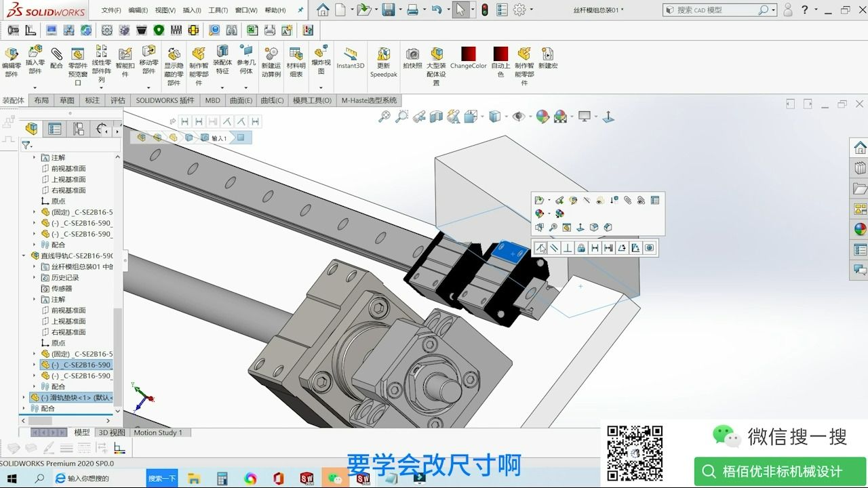Click the Coincident mate icon in mate popup
Viewport: 868px width, 488px height.
(x=540, y=248)
